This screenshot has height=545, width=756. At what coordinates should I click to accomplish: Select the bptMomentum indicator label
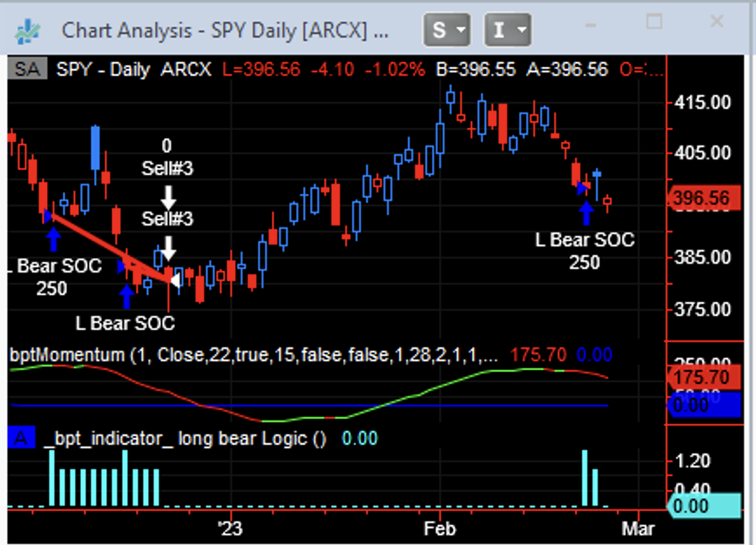(x=253, y=355)
